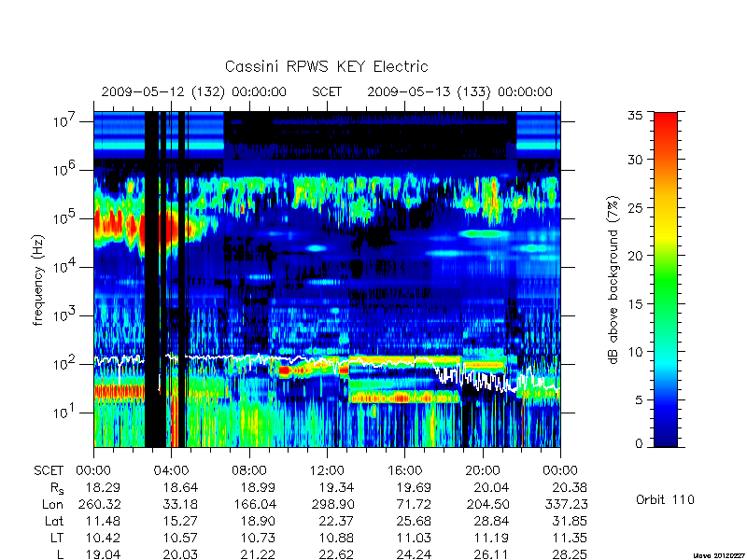Click the end date '2009-05-13 (133) 00:00:00'

click(x=459, y=91)
